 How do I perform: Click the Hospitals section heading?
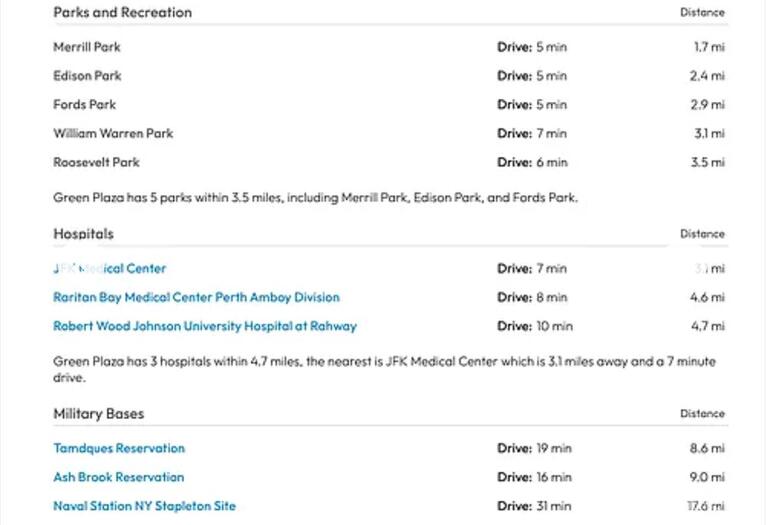point(83,234)
